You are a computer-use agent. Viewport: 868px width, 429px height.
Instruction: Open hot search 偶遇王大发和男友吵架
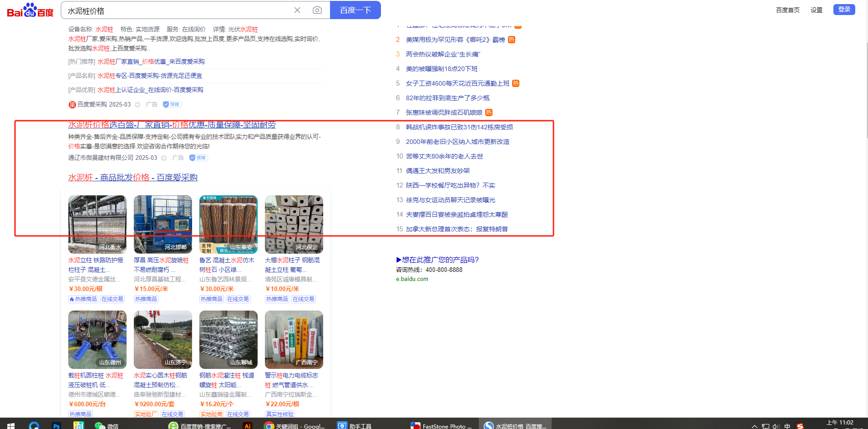point(437,171)
